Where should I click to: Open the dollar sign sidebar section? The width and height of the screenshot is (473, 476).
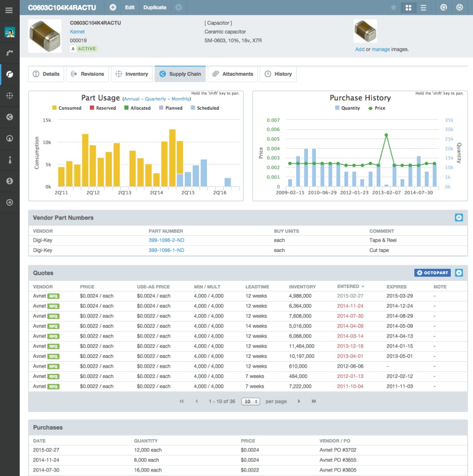click(x=9, y=181)
